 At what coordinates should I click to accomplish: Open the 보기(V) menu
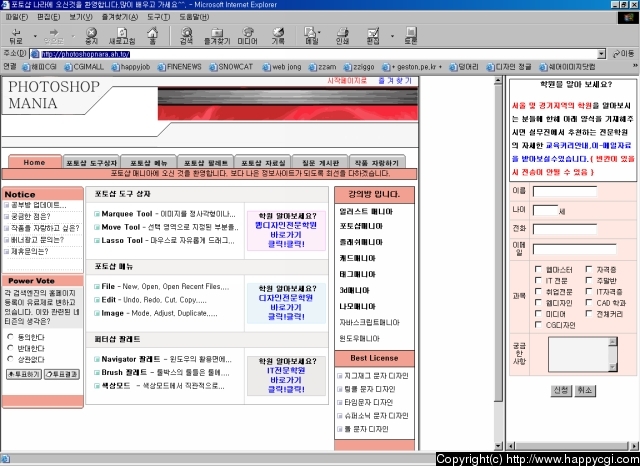81,17
